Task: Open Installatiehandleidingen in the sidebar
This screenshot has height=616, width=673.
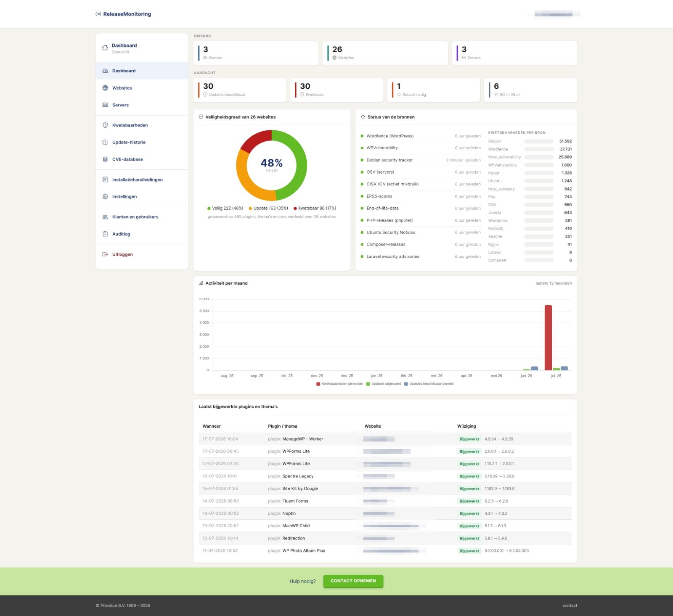Action: coord(142,180)
